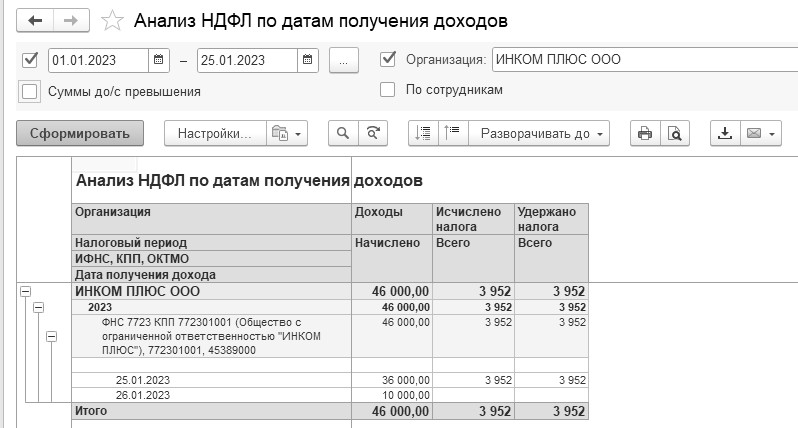Open calendar for end date 25.01.2023
This screenshot has width=798, height=428.
tap(307, 60)
